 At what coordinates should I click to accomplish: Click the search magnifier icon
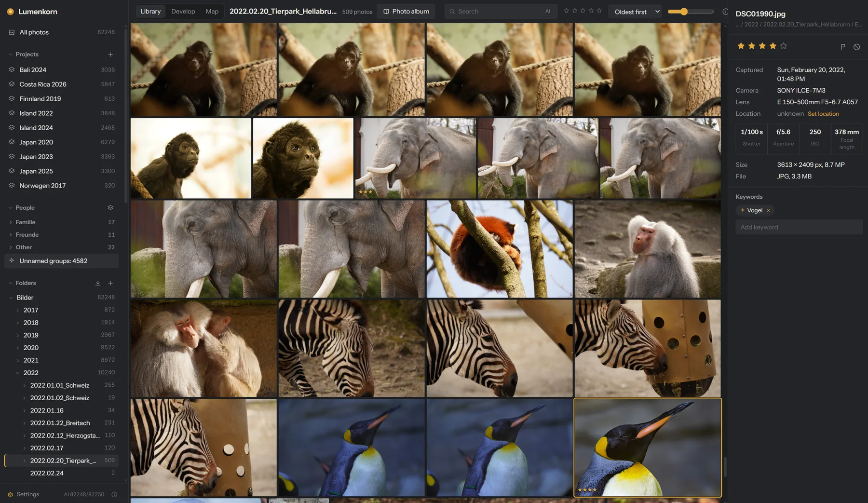[x=452, y=12]
